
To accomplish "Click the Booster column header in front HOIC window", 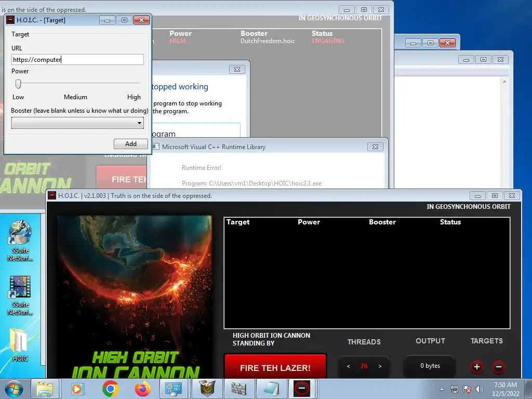I will pos(382,222).
